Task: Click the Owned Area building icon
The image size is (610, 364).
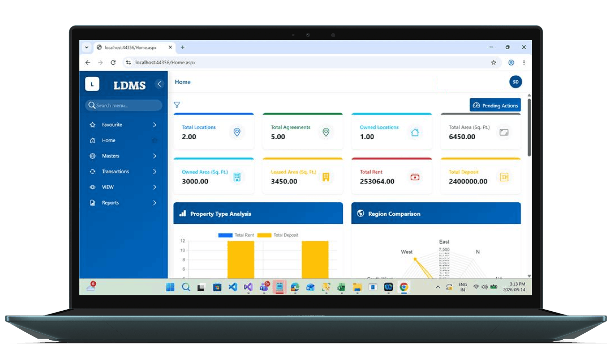Action: (x=237, y=177)
